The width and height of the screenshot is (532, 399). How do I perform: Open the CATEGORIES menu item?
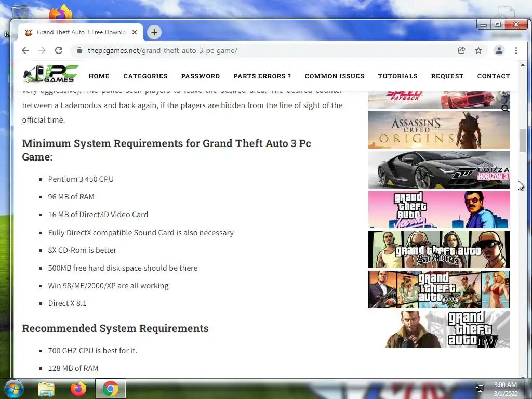pyautogui.click(x=145, y=76)
